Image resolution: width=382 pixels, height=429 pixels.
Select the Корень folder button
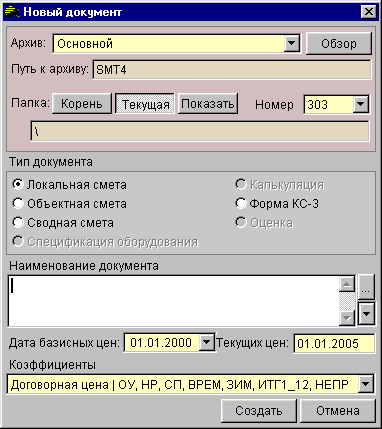(x=82, y=104)
